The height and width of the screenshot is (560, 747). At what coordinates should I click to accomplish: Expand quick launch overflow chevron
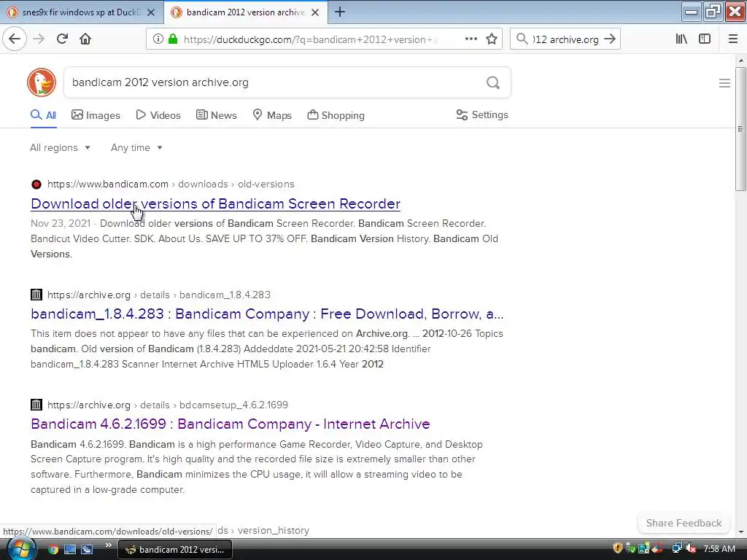pos(108,545)
